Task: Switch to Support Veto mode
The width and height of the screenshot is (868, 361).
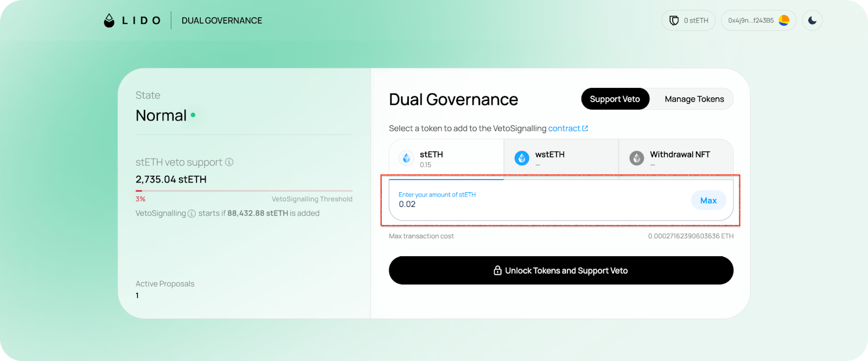Action: coord(615,99)
